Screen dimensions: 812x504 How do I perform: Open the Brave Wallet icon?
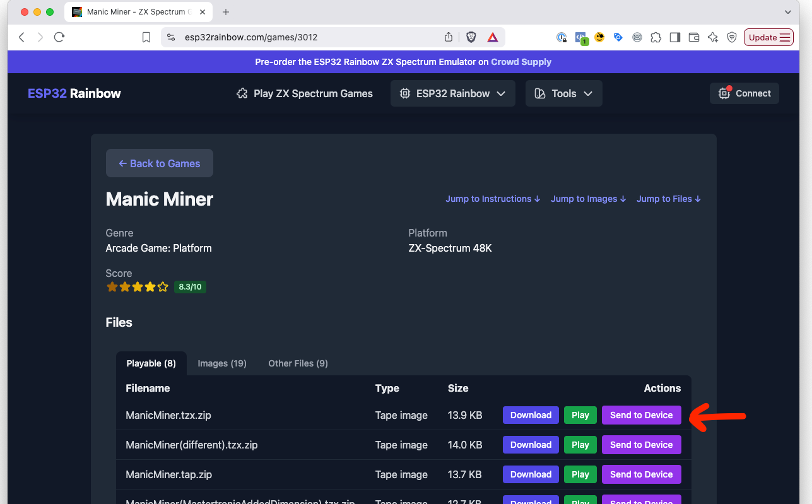point(694,37)
